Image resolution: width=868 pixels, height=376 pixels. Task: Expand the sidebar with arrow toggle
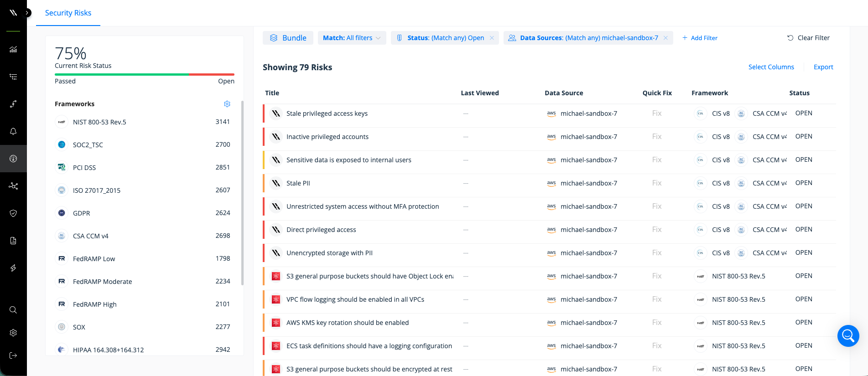tap(28, 13)
